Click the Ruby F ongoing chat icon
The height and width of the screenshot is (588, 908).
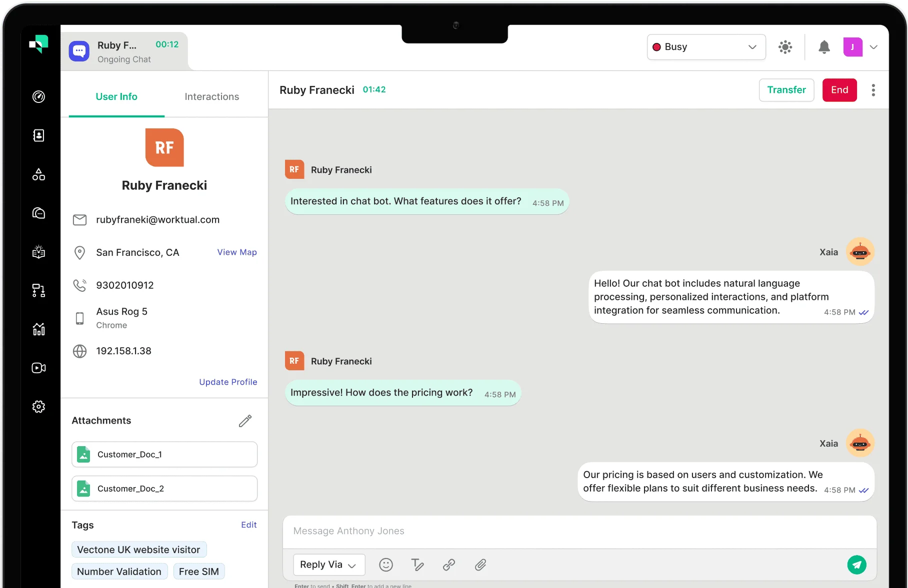click(x=79, y=51)
